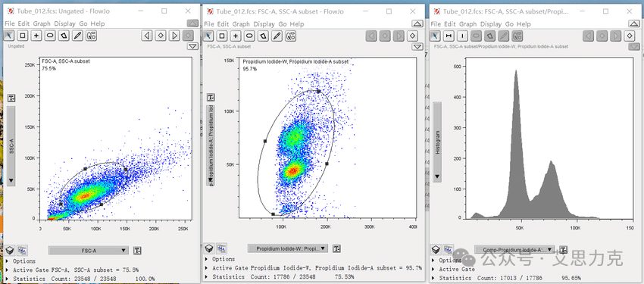Select the polygon gate tool in Ungated window

[x=64, y=36]
